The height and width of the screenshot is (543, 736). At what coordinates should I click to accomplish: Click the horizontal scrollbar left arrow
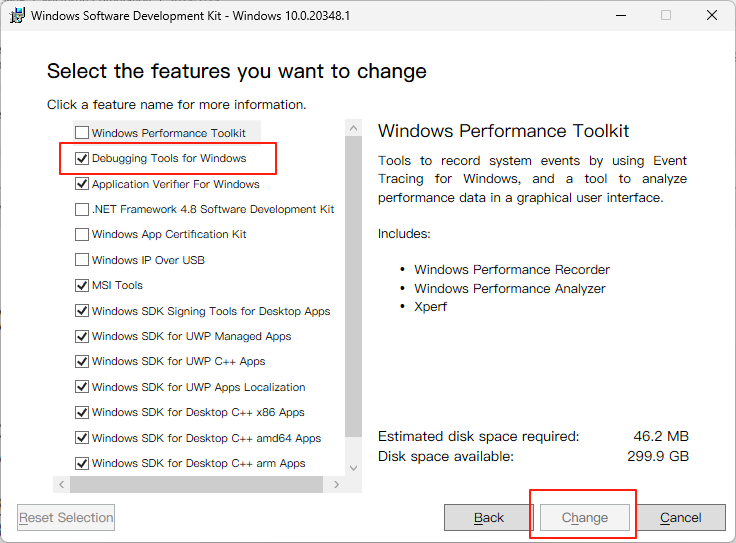click(x=61, y=484)
